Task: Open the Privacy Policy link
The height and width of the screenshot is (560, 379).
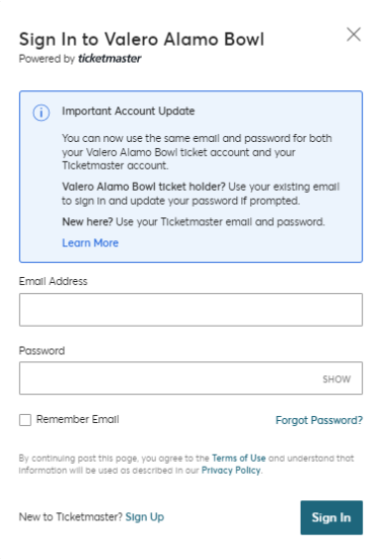Action: [231, 470]
